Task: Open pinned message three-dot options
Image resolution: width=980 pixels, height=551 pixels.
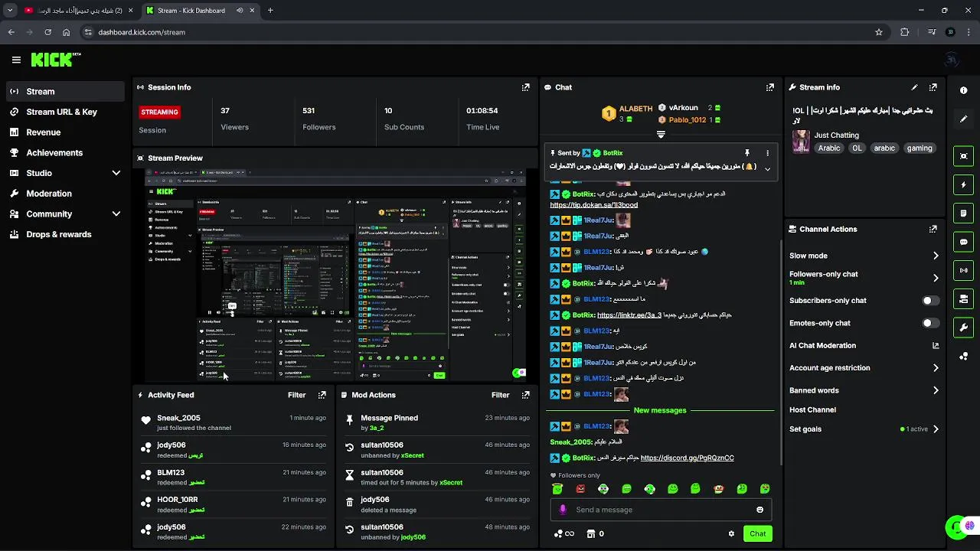Action: [767, 153]
